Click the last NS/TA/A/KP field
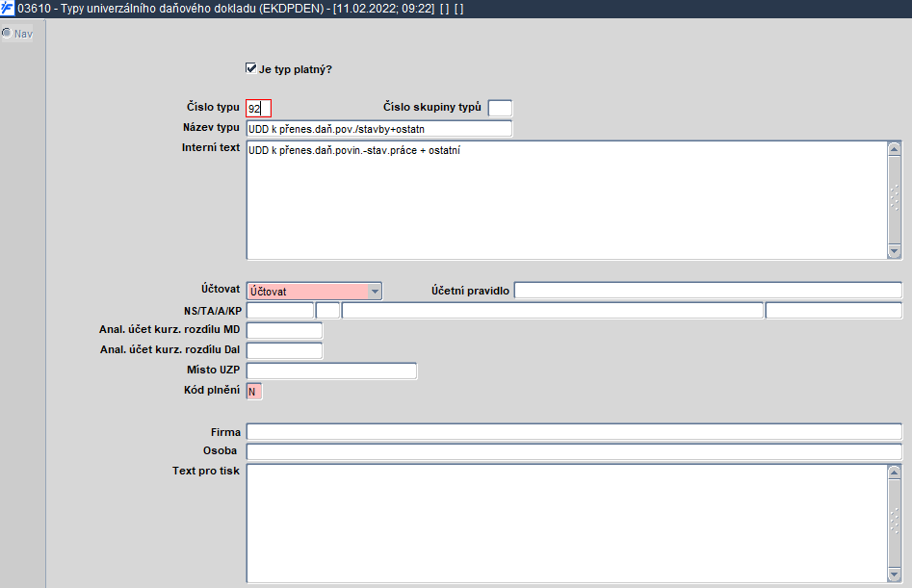 (x=834, y=310)
